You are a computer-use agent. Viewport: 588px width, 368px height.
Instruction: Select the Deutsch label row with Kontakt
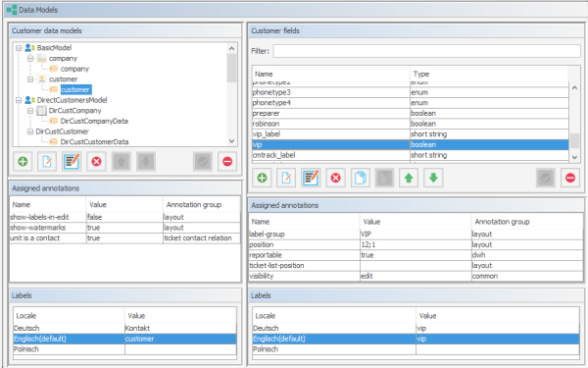(x=124, y=328)
